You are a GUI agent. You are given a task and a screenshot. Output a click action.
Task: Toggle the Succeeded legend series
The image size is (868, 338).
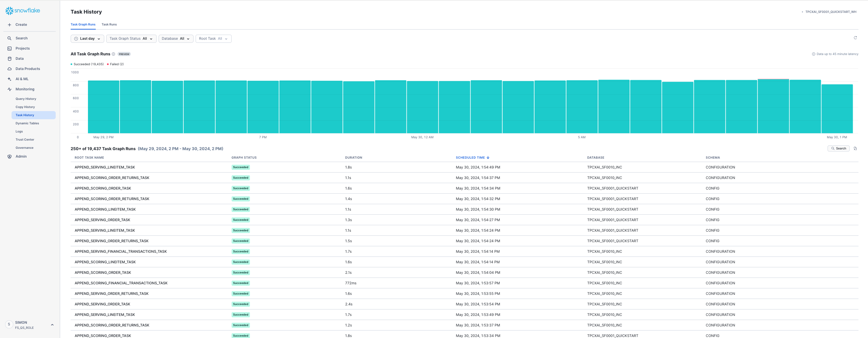pos(88,64)
